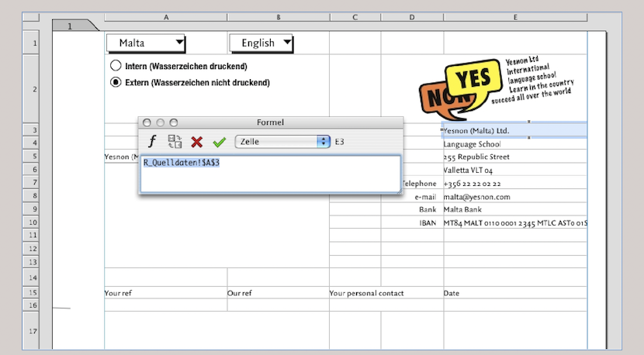Select row header 10

pos(33,222)
